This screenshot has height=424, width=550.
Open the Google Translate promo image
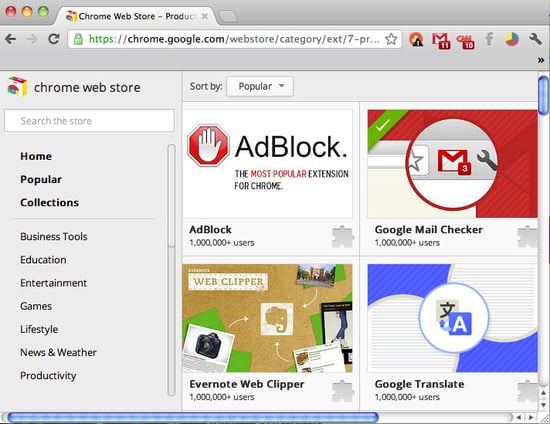coord(452,318)
